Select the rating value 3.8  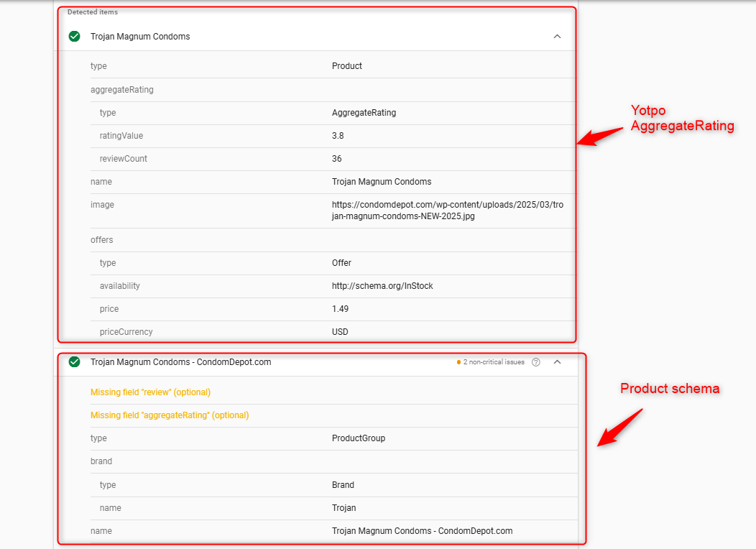tap(338, 136)
